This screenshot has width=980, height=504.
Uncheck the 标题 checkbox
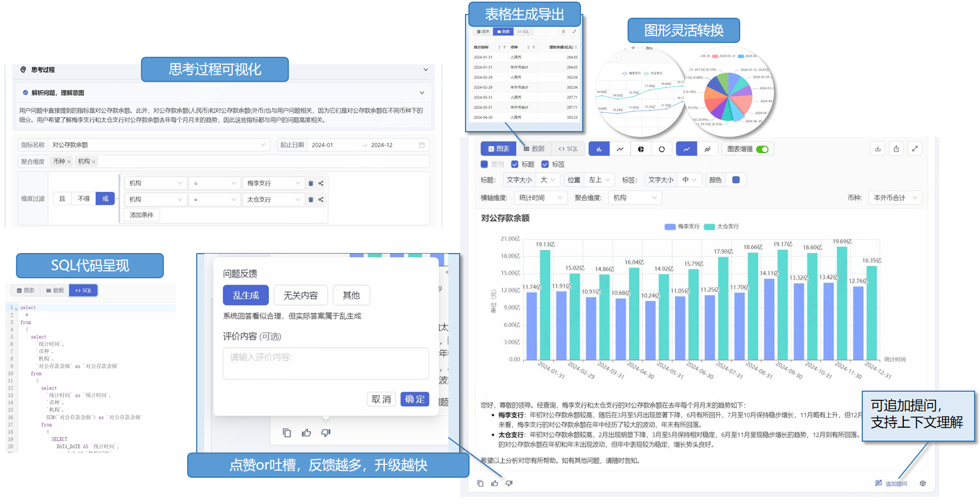click(515, 164)
